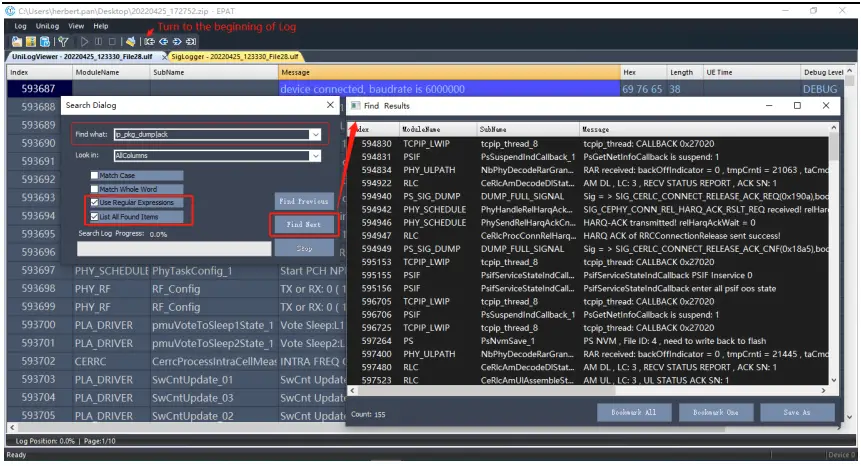
Task: Uncheck Use Regular Expressions
Action: click(x=94, y=203)
